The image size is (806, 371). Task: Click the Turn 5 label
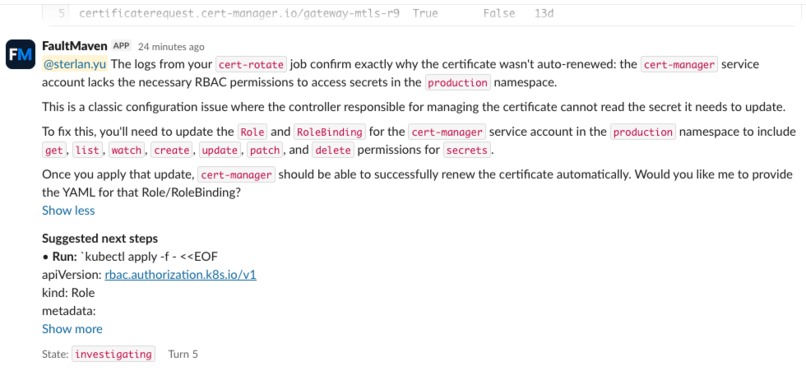(x=183, y=354)
